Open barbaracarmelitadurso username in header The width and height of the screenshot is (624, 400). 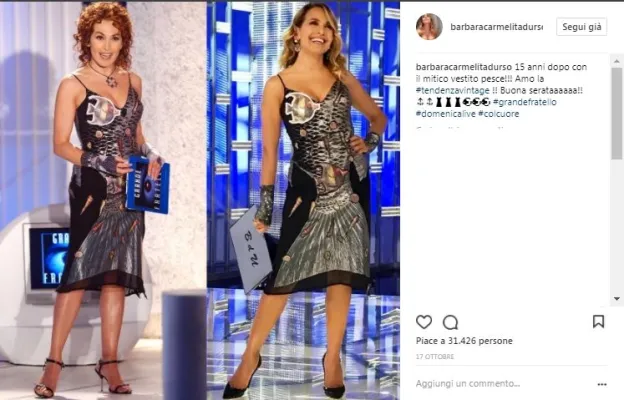click(496, 27)
